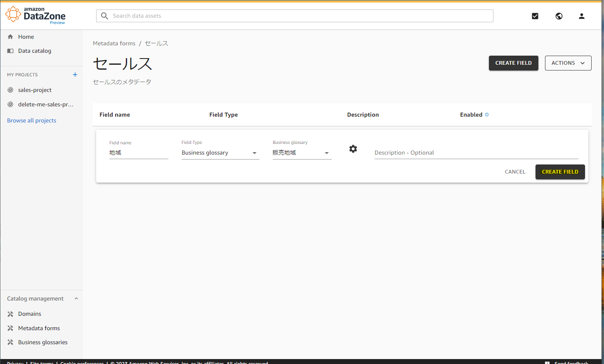Click the search magnifier icon
The height and width of the screenshot is (364, 604).
click(x=105, y=16)
